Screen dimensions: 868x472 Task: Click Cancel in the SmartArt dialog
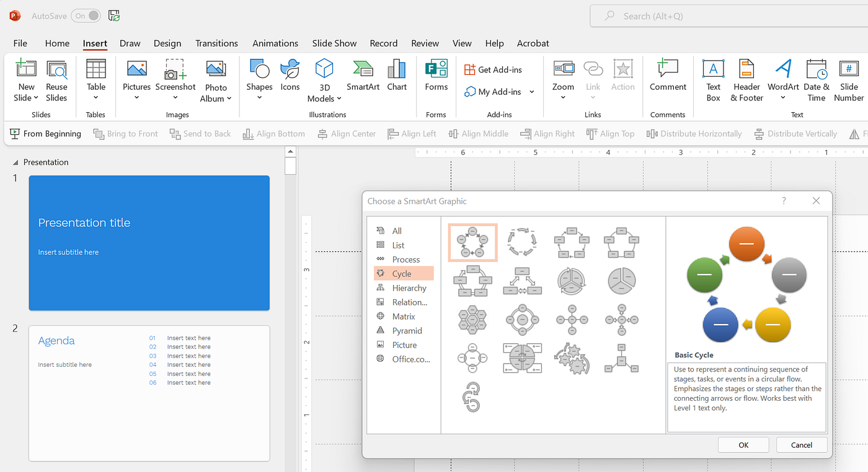pyautogui.click(x=802, y=445)
